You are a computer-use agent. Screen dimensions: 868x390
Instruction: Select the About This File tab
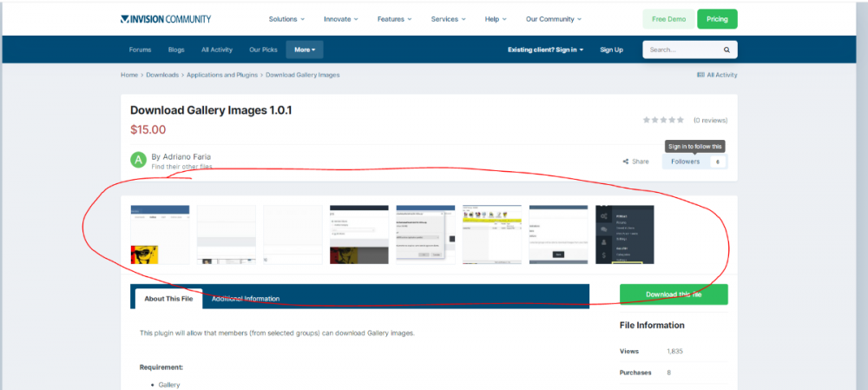(x=167, y=299)
